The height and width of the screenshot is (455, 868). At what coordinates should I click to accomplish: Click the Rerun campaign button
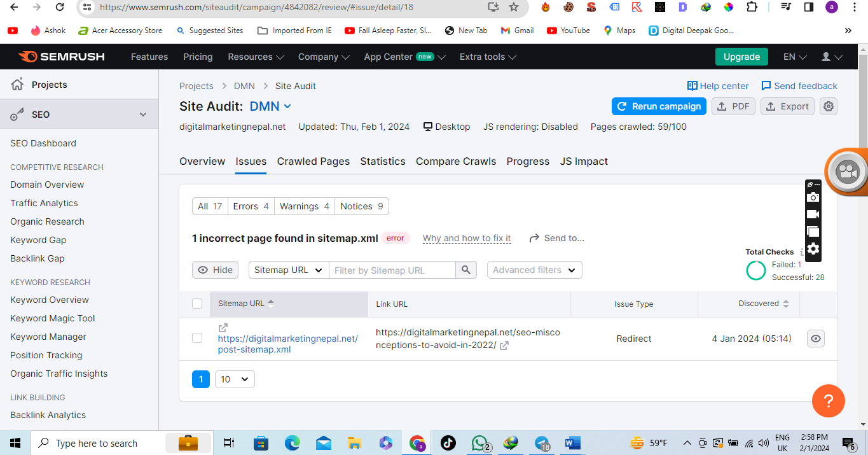[659, 106]
